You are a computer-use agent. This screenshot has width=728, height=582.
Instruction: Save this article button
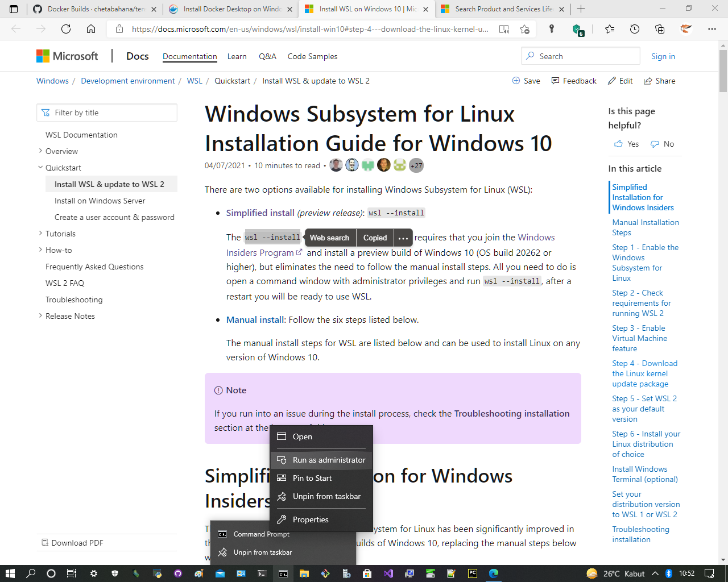pos(526,81)
